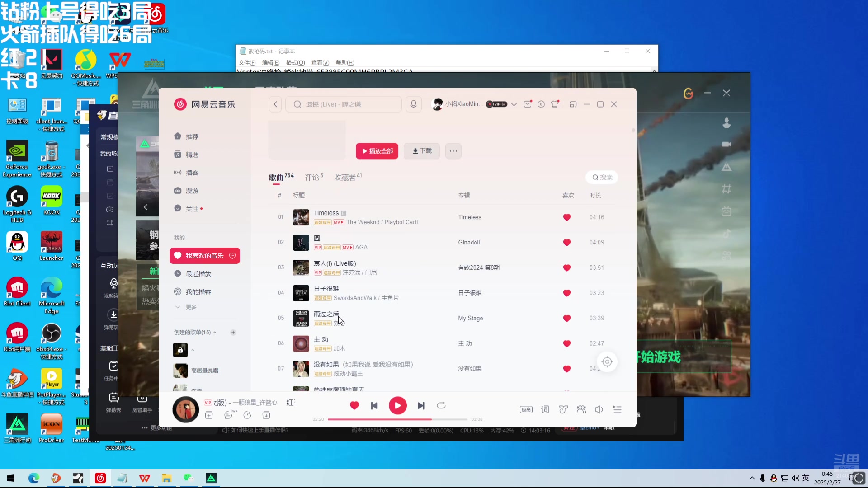The height and width of the screenshot is (488, 868).
Task: Add a new playlist with plus icon
Action: pyautogui.click(x=233, y=333)
